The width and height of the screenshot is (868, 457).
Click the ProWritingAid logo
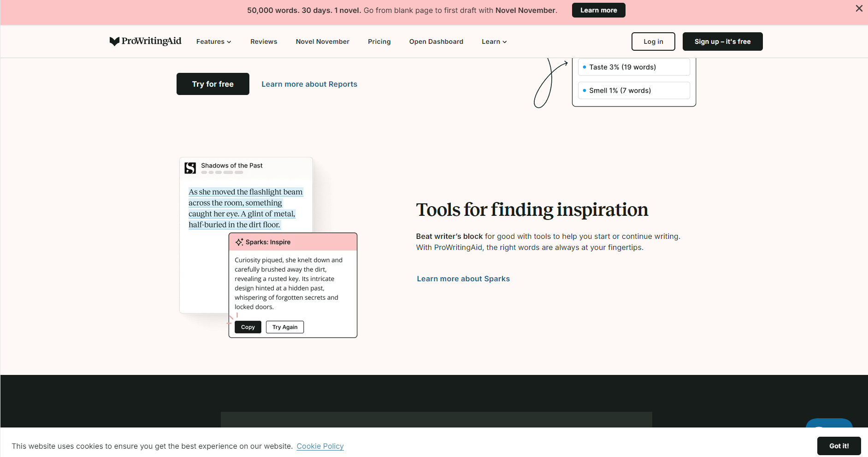point(145,42)
